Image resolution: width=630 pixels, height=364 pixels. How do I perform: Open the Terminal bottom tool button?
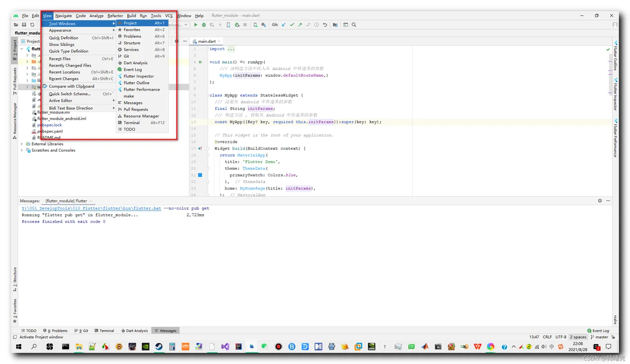point(104,331)
